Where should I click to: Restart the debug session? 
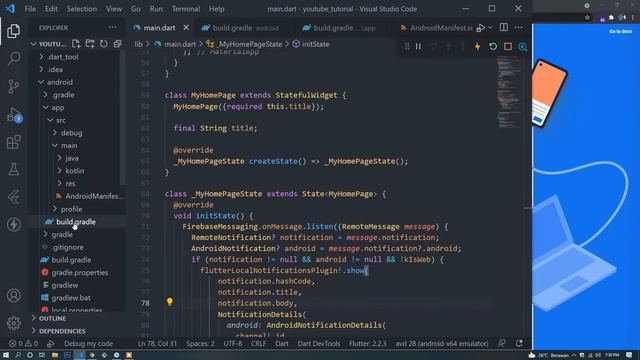click(493, 47)
